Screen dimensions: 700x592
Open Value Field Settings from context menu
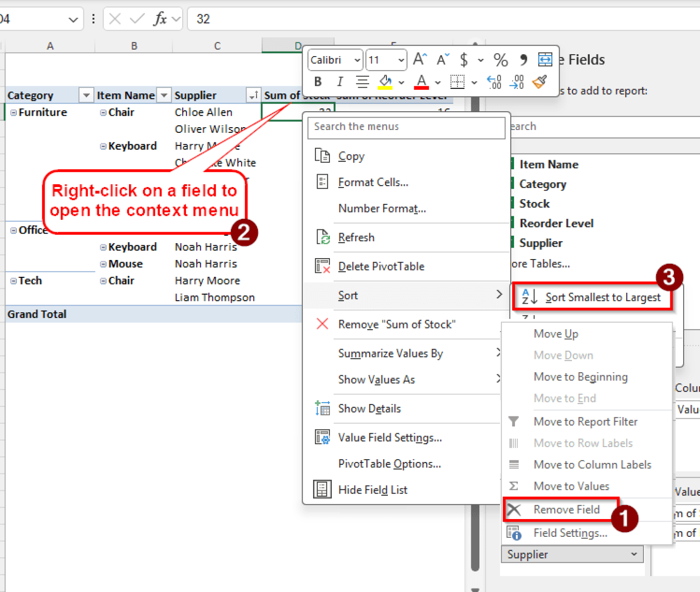click(x=390, y=437)
